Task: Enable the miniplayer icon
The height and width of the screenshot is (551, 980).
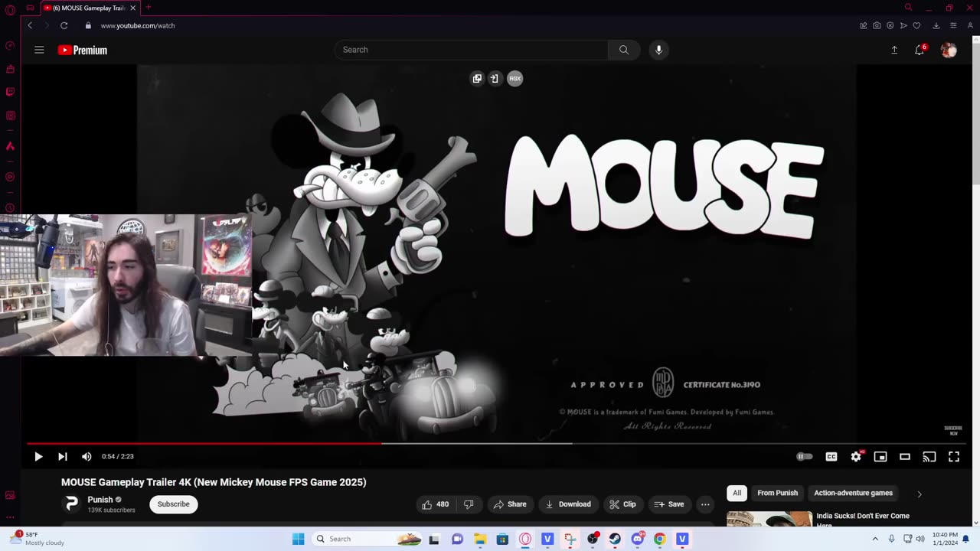Action: click(x=880, y=457)
